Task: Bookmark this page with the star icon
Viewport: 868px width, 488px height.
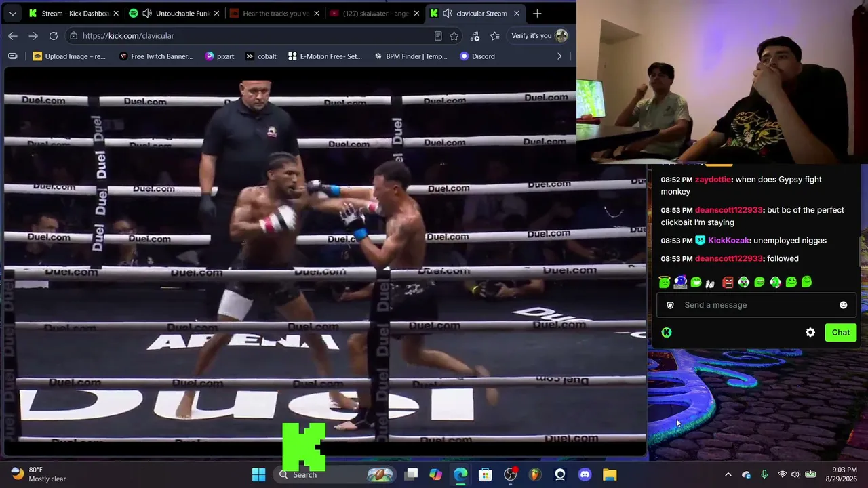Action: (454, 36)
